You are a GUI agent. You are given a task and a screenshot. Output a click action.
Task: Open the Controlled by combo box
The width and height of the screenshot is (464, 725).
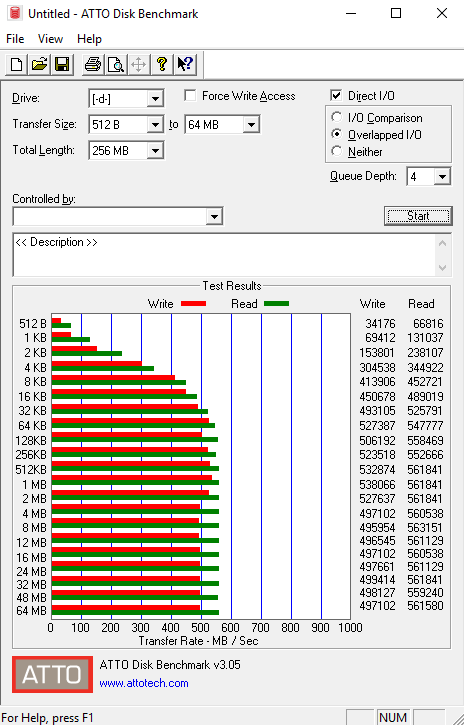coord(117,216)
